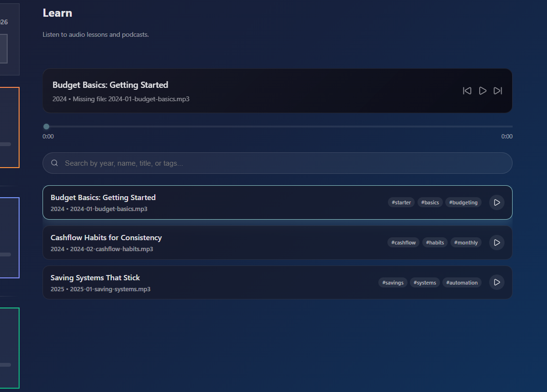547x392 pixels.
Task: Click the search magnifier icon
Action: point(54,163)
